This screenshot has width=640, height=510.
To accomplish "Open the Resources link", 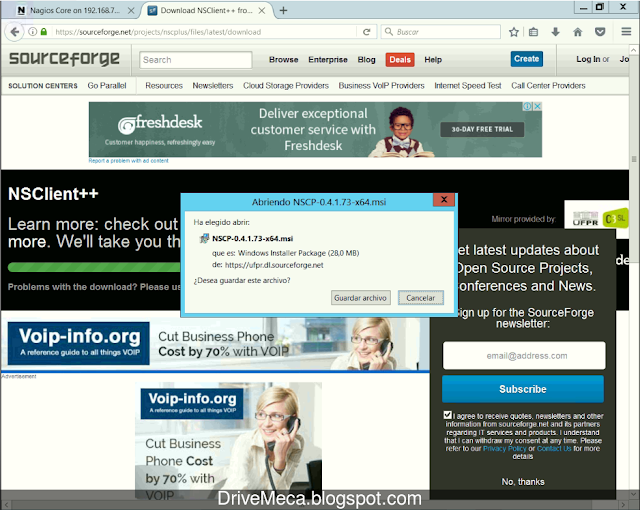I will click(x=164, y=86).
